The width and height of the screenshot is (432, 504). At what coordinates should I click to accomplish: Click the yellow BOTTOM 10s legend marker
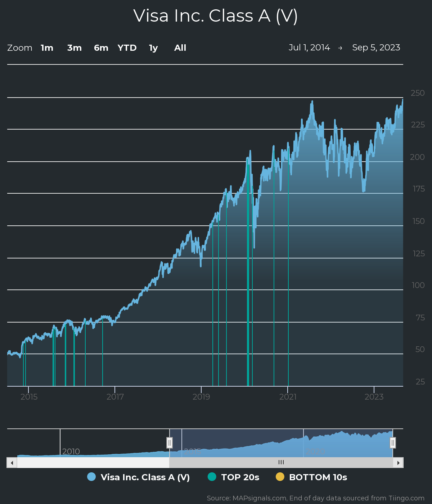280,477
